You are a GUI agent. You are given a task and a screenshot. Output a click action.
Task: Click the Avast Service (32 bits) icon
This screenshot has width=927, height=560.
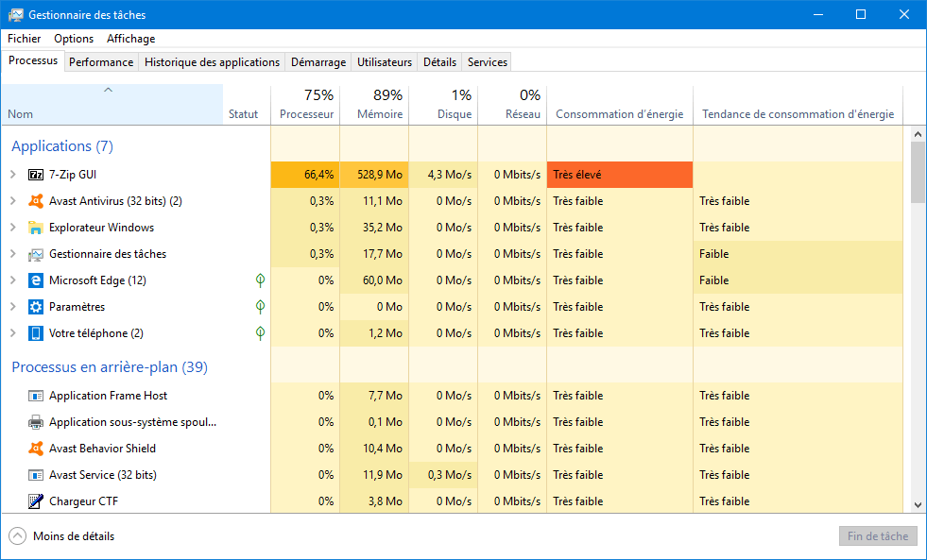coord(36,475)
